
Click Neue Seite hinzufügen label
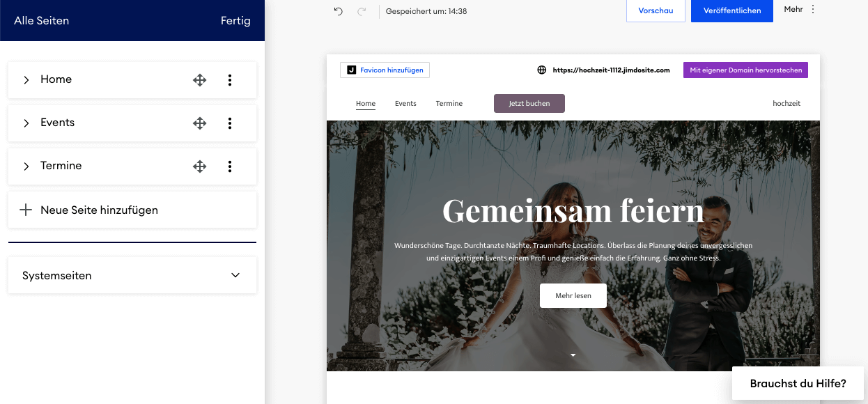click(100, 210)
